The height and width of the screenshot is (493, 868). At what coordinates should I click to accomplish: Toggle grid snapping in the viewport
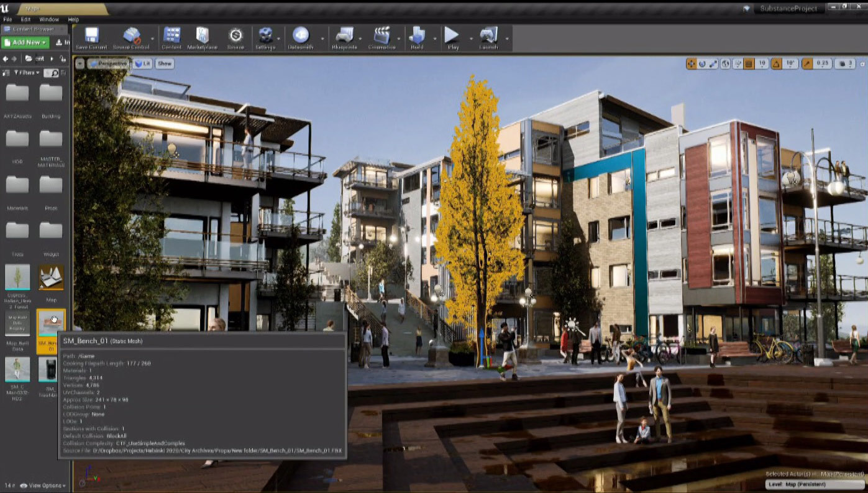click(749, 63)
